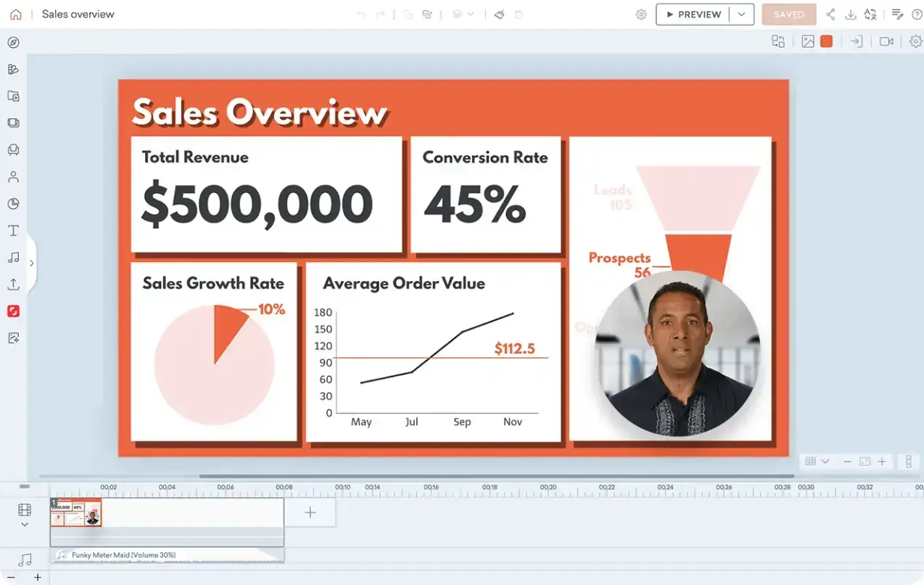Click fit-to-screen canvas icon

point(865,462)
